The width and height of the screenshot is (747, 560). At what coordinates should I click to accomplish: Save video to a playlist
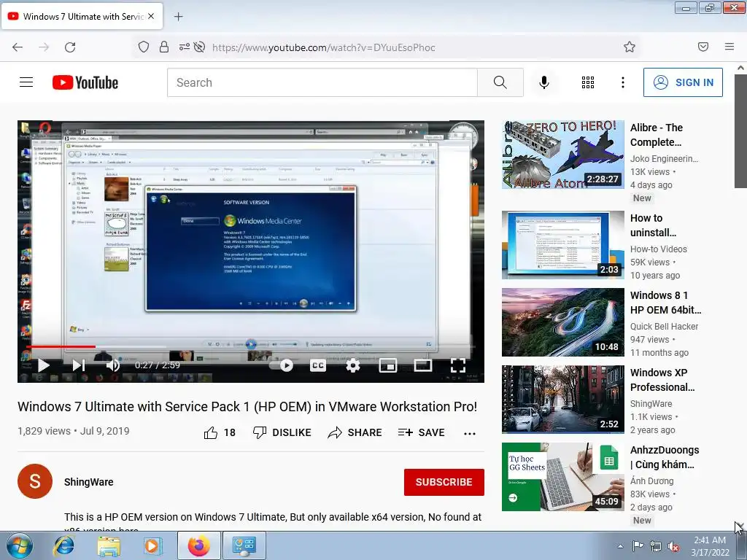coord(421,432)
